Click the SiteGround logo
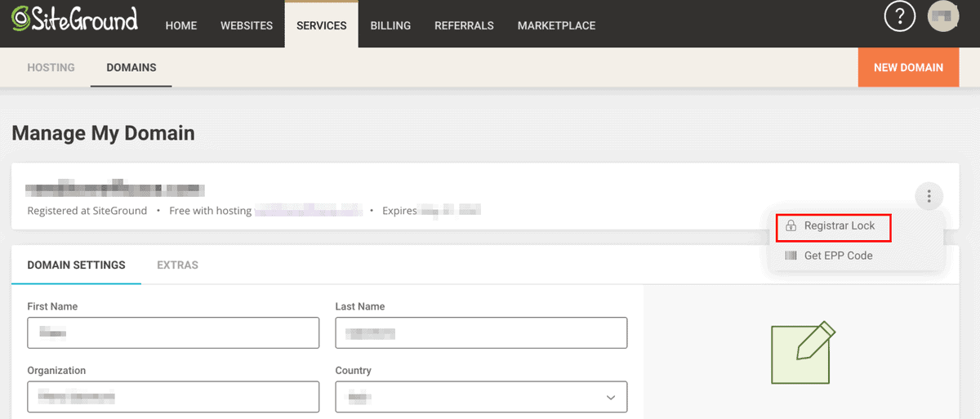The height and width of the screenshot is (419, 980). click(74, 20)
